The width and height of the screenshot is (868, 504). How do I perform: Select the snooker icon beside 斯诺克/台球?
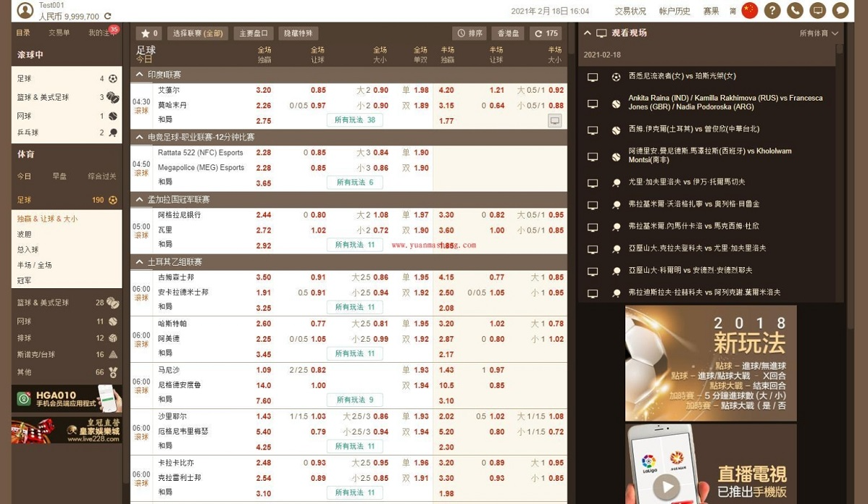point(113,355)
